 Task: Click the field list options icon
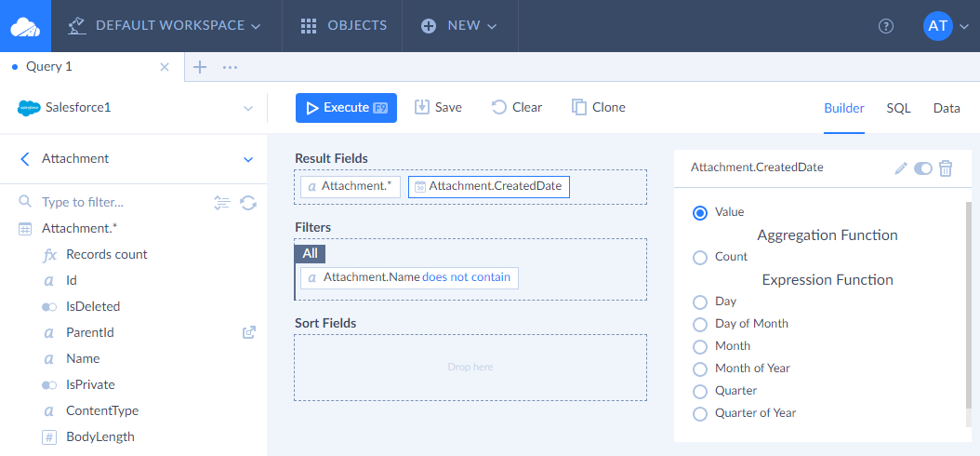[x=222, y=203]
